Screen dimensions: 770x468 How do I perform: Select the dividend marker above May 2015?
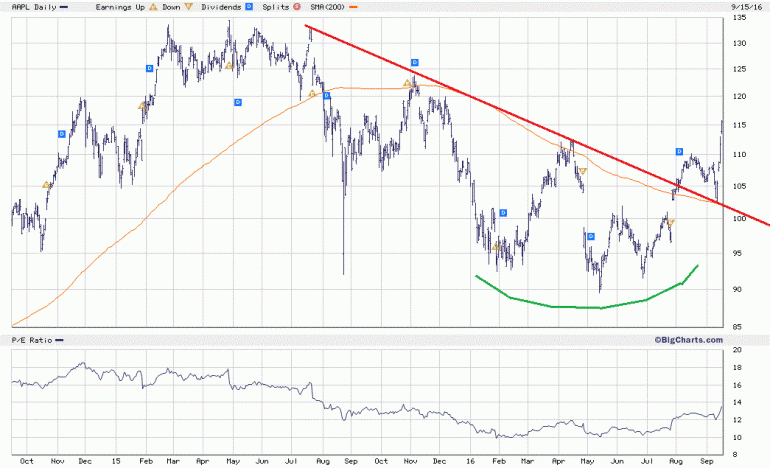(x=238, y=102)
